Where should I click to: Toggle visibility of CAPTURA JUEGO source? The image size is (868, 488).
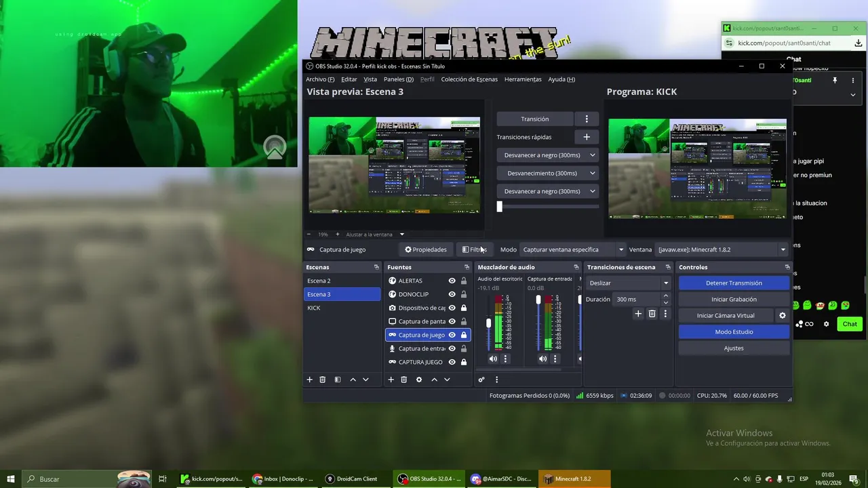coord(452,362)
